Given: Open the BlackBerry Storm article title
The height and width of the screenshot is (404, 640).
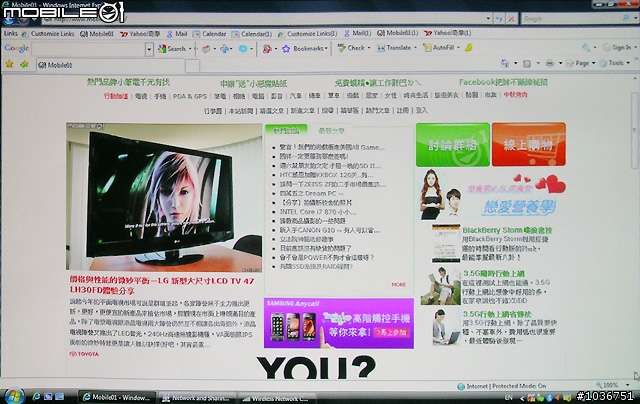Looking at the screenshot, I should point(507,230).
